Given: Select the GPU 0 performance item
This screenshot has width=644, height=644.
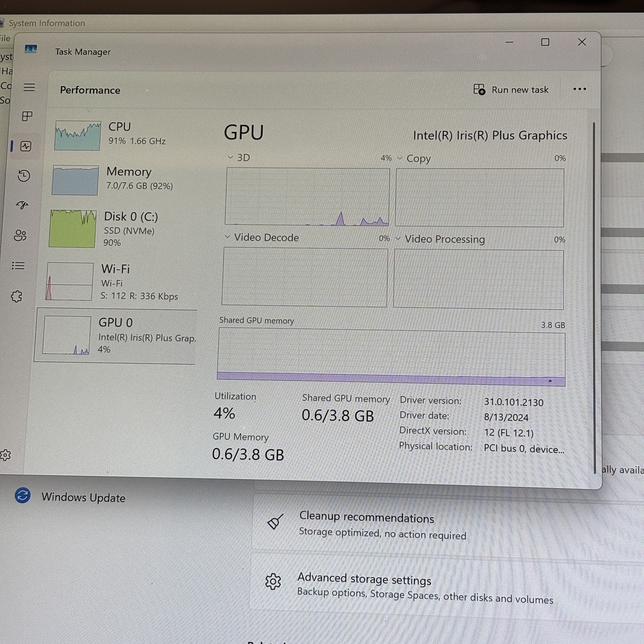Looking at the screenshot, I should pos(116,336).
